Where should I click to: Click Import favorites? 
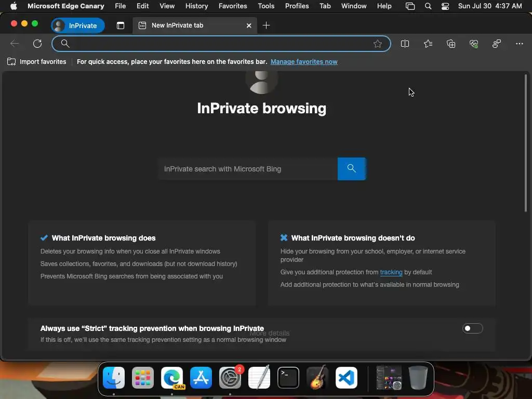click(x=37, y=62)
